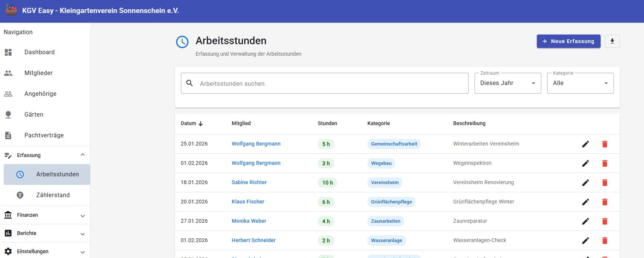644x258 pixels.
Task: Edit the Wegeinspektion entry
Action: click(585, 163)
